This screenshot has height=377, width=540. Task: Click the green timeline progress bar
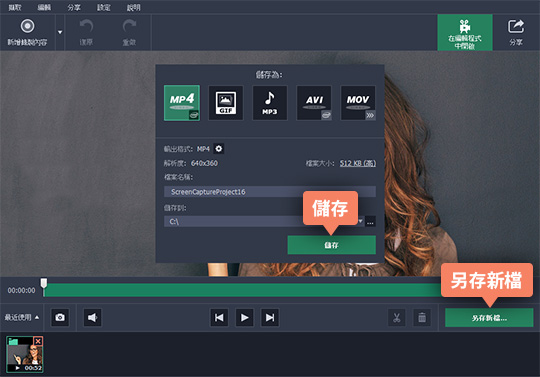(242, 290)
